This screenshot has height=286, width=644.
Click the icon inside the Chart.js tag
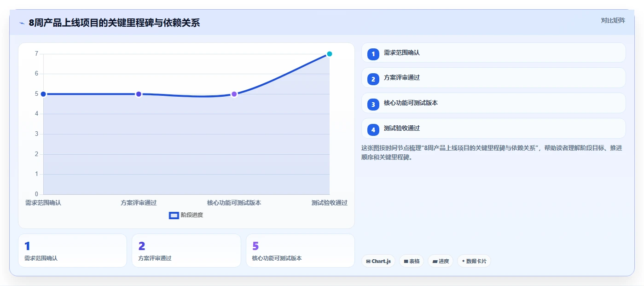tap(368, 262)
